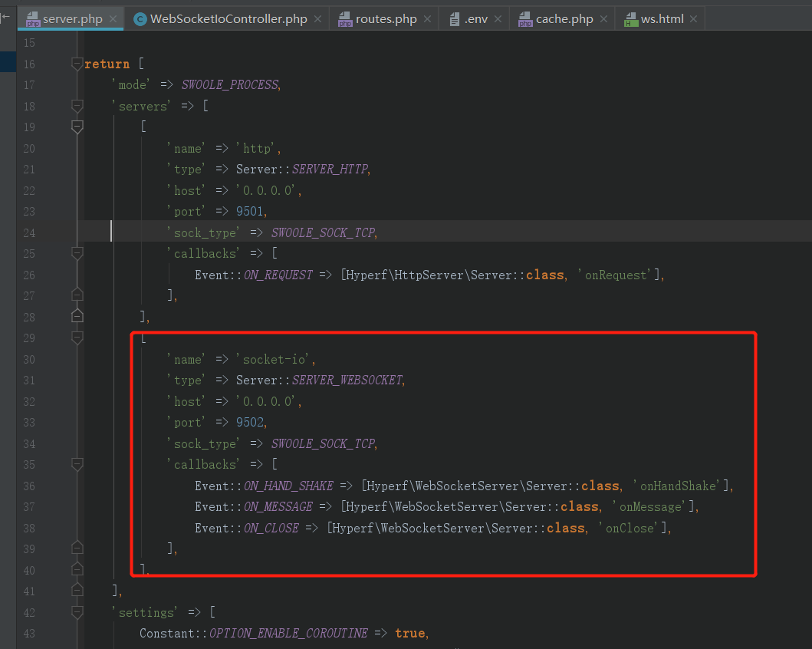Screen dimensions: 812x649
Task: Place cursor on port 9502
Action: (x=250, y=423)
